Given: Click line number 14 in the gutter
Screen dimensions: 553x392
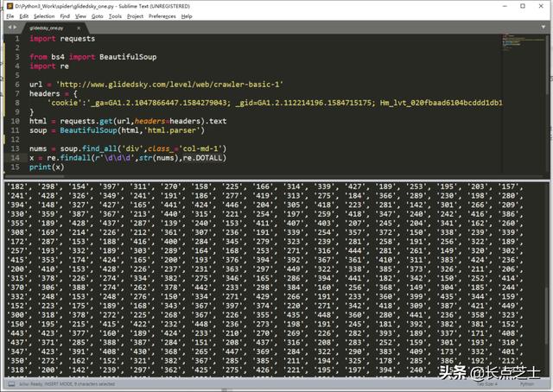Looking at the screenshot, I should point(15,157).
